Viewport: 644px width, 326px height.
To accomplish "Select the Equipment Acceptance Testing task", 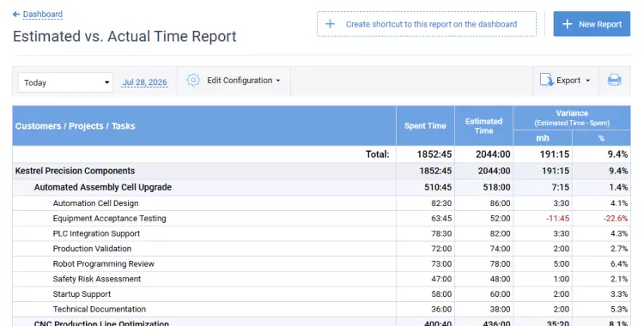I will pos(321,219).
